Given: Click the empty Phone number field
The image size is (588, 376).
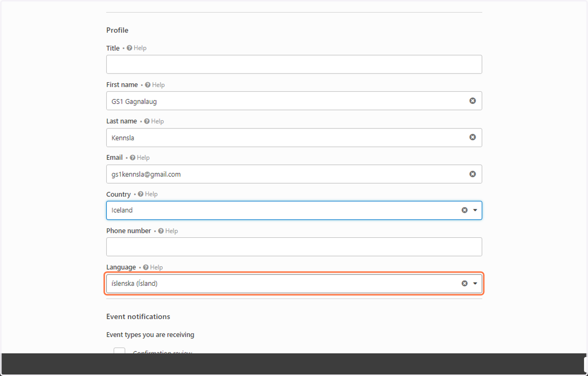Looking at the screenshot, I should (x=294, y=247).
